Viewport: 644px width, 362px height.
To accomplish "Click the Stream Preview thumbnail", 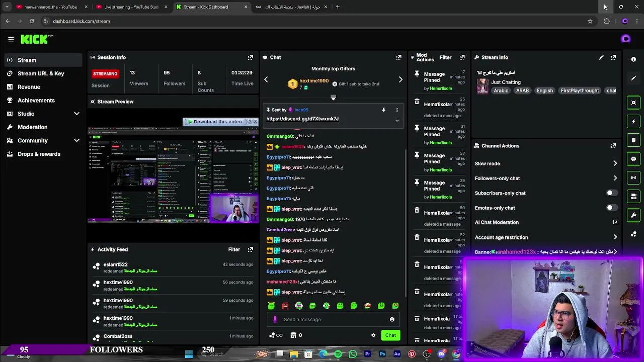I will (x=173, y=174).
